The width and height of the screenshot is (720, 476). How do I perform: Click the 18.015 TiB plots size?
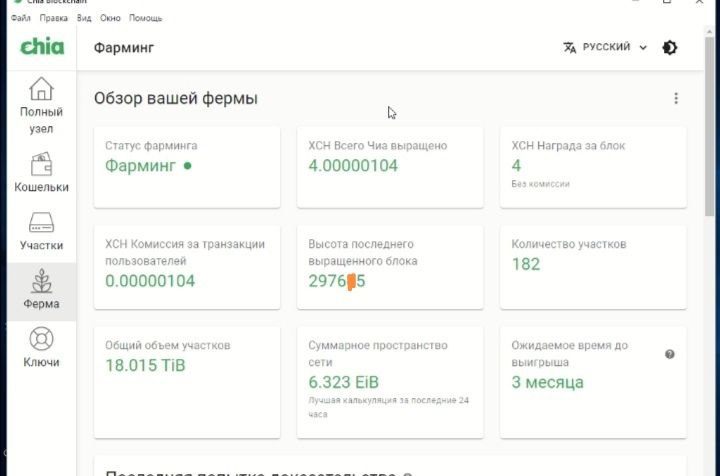click(145, 365)
